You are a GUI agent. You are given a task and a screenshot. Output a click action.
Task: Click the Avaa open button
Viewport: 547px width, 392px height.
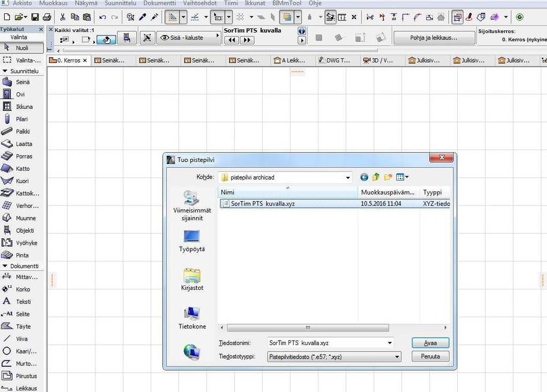[430, 343]
